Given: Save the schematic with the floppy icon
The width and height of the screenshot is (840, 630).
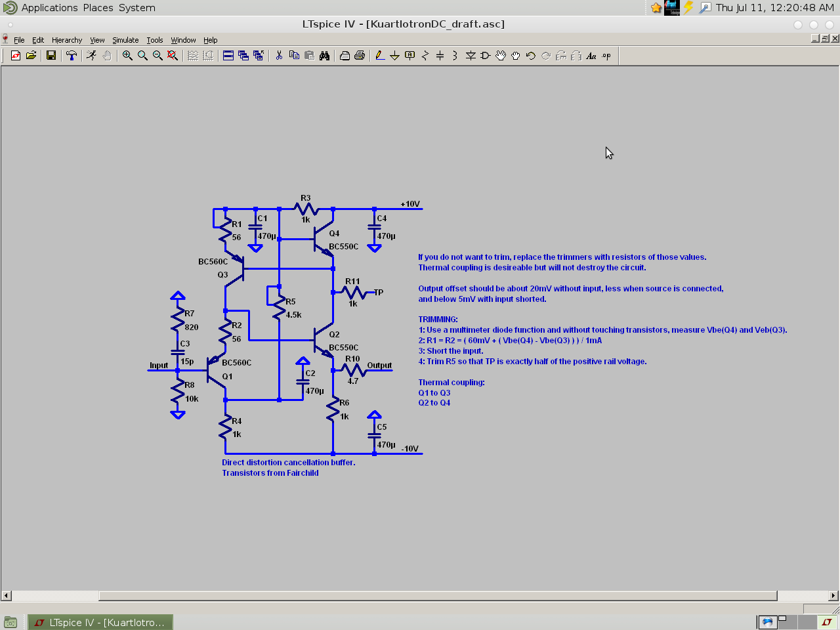Looking at the screenshot, I should [51, 56].
